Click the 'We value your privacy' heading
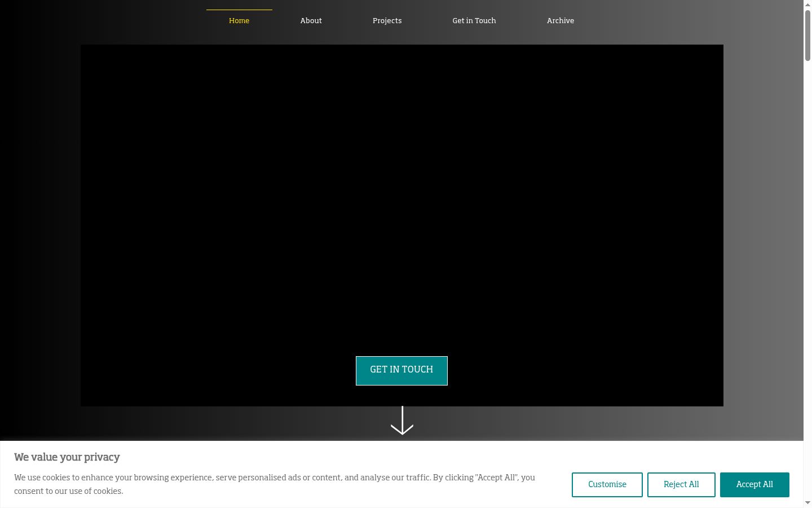Image resolution: width=812 pixels, height=508 pixels. pos(67,457)
